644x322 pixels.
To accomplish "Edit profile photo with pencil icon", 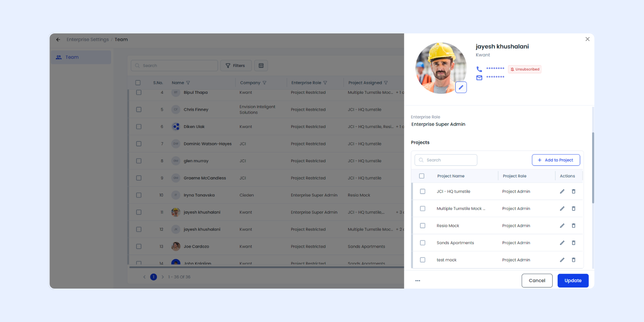I will [461, 87].
